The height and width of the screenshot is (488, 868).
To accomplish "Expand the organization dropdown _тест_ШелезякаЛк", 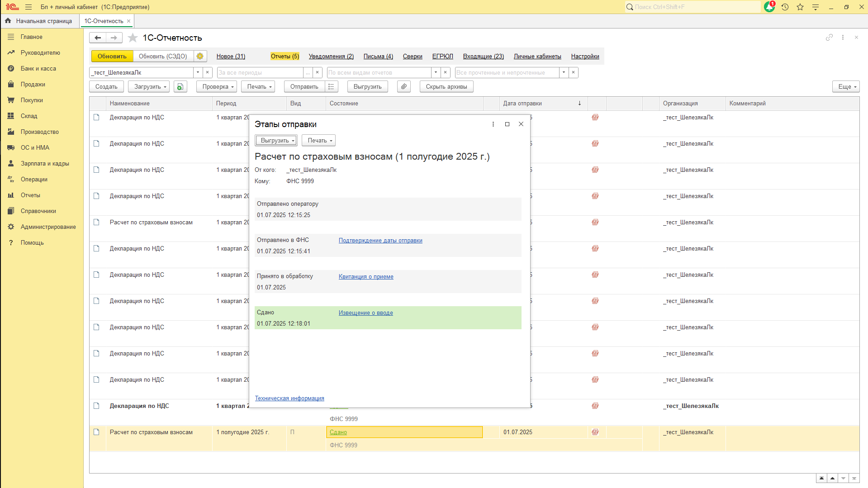I will pyautogui.click(x=198, y=72).
